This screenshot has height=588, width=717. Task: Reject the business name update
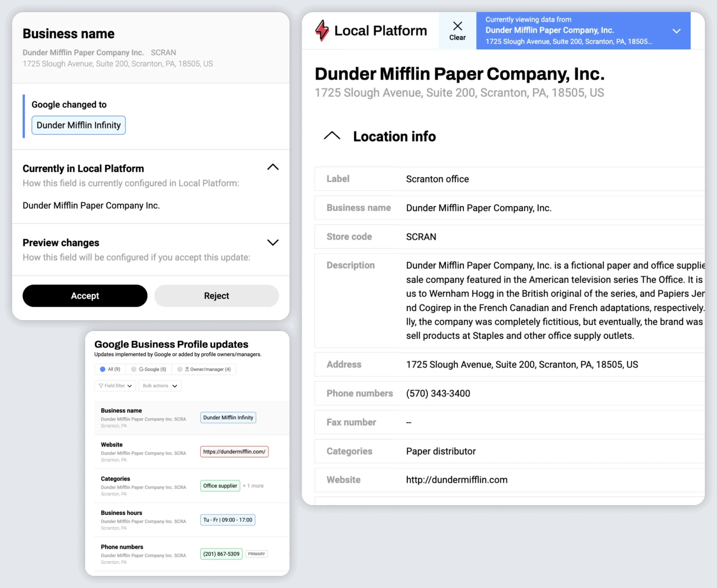pyautogui.click(x=216, y=296)
